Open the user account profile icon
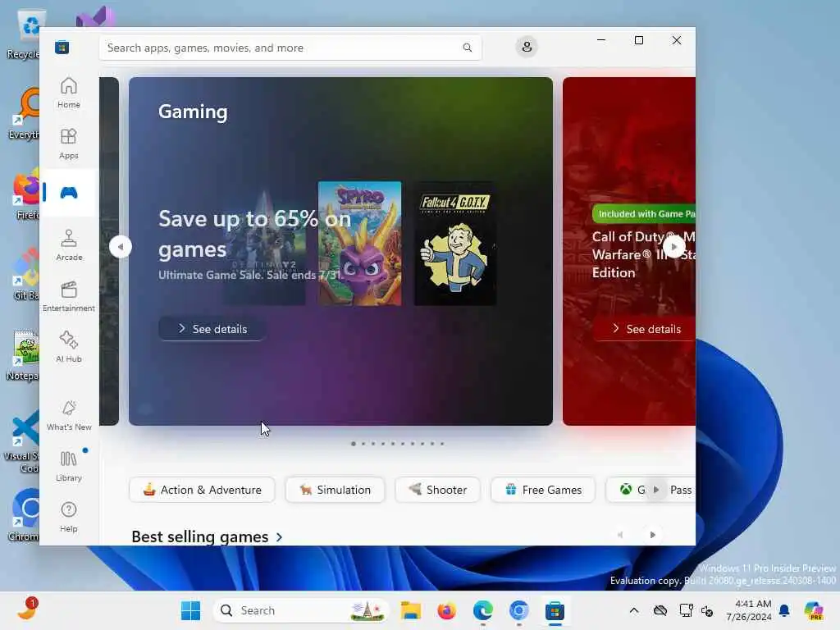The width and height of the screenshot is (840, 630). tap(527, 47)
